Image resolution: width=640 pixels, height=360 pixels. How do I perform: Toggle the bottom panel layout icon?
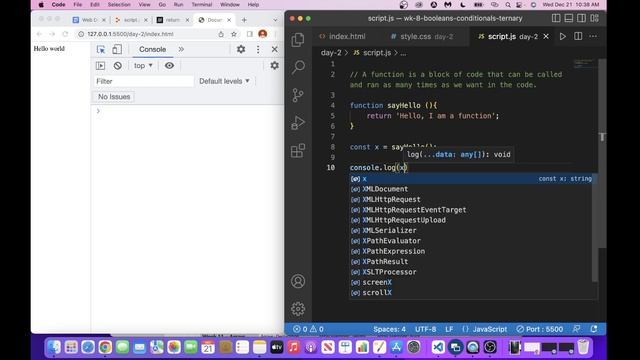(x=569, y=18)
